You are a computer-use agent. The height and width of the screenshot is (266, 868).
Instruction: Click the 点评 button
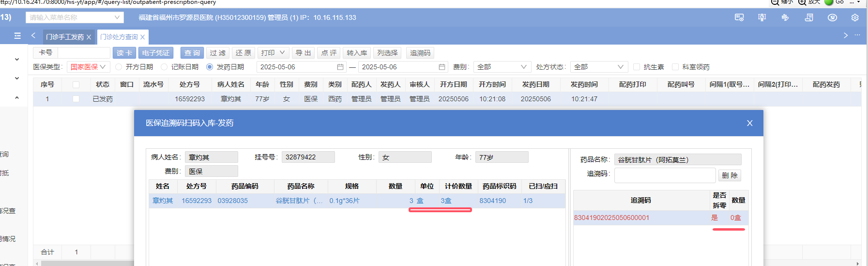click(329, 53)
